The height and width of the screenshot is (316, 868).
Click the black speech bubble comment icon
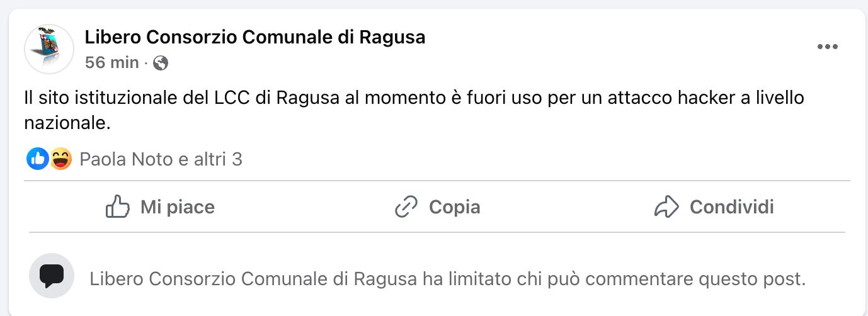(x=52, y=276)
